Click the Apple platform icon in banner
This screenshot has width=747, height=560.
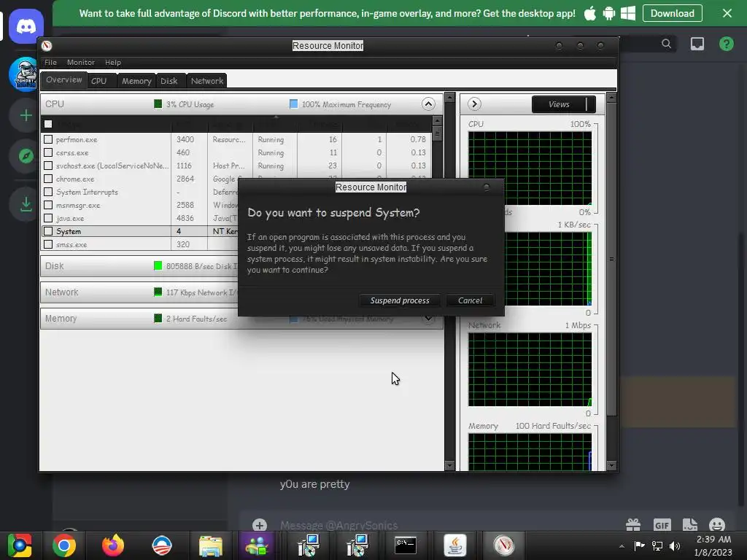click(x=589, y=13)
